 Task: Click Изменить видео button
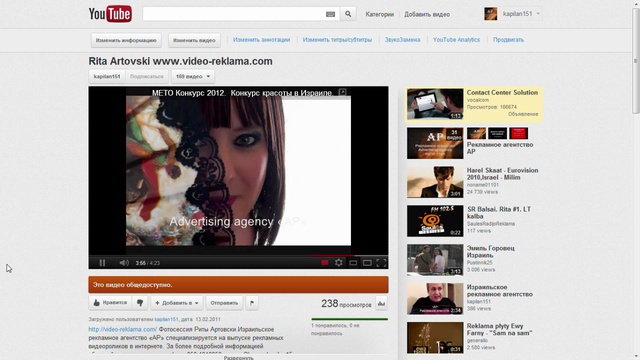194,40
